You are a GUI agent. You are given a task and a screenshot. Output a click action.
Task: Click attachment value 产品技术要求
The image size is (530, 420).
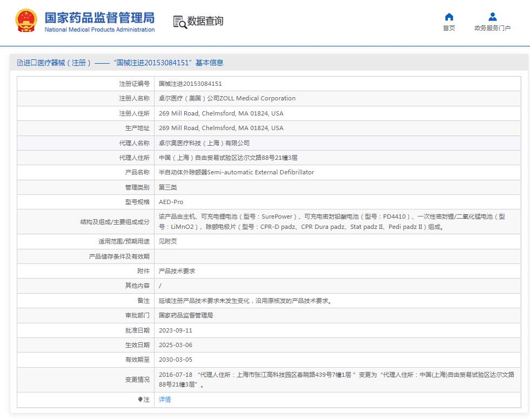(x=177, y=271)
